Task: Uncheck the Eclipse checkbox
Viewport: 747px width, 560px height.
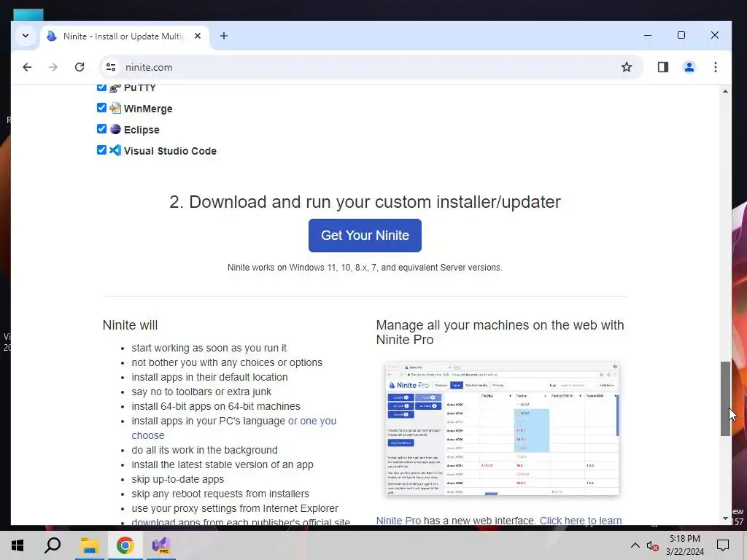Action: coord(101,129)
